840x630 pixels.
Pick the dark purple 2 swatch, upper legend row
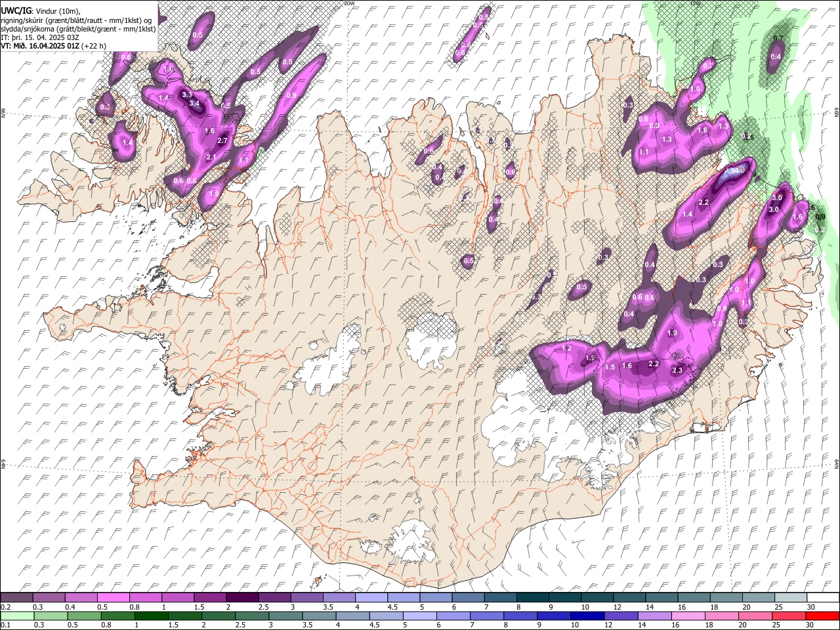coord(241,598)
